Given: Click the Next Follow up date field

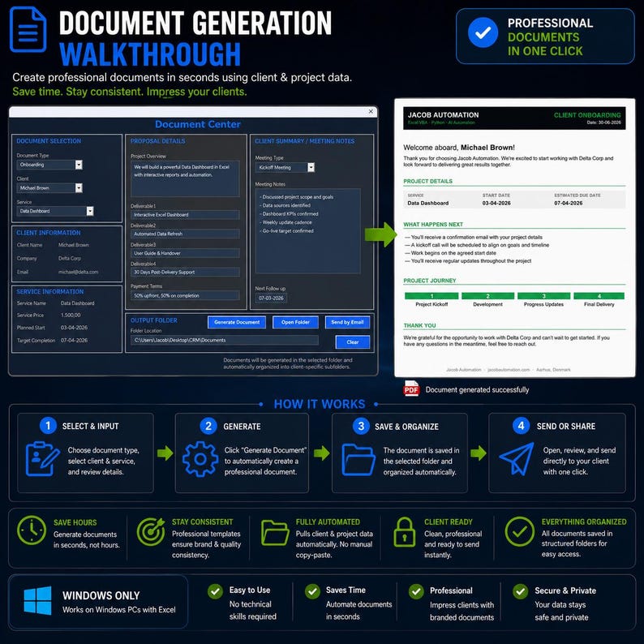Looking at the screenshot, I should (x=271, y=298).
